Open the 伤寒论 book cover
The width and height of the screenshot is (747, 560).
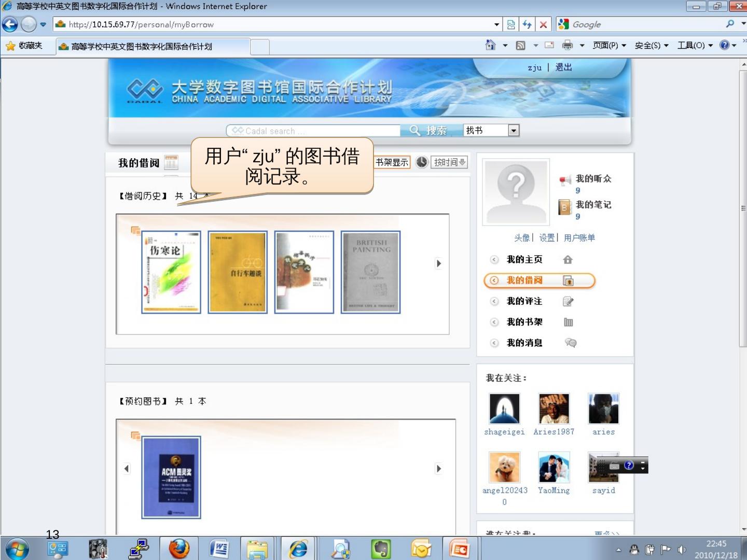171,272
